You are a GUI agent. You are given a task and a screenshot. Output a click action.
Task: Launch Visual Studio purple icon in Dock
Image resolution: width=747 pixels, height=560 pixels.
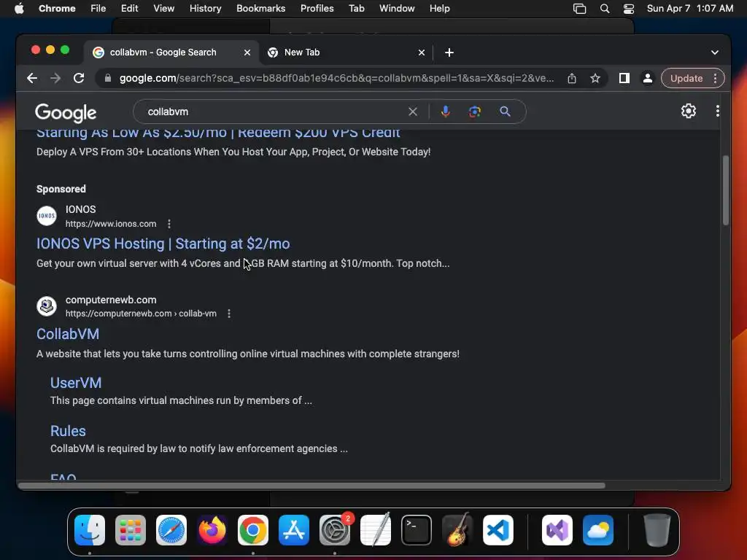557,530
